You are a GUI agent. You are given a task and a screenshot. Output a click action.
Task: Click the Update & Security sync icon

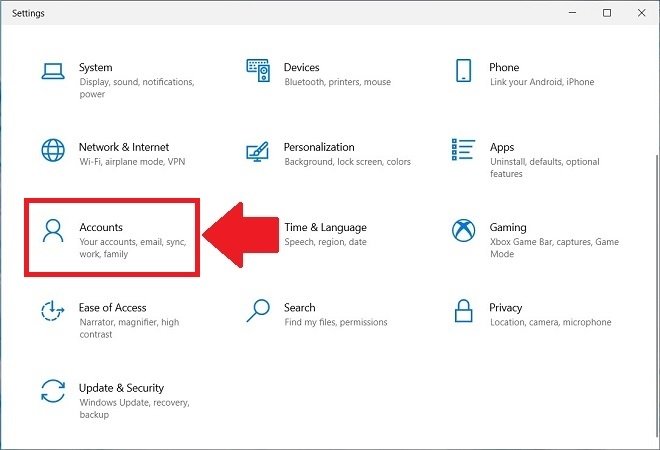[53, 391]
